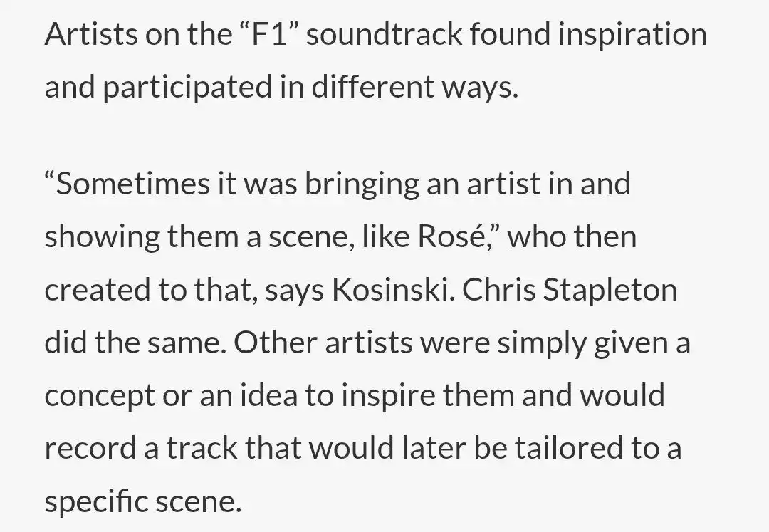Click the name "Rosé" in the quote
Screen dimensions: 769x532
pyautogui.click(x=449, y=236)
